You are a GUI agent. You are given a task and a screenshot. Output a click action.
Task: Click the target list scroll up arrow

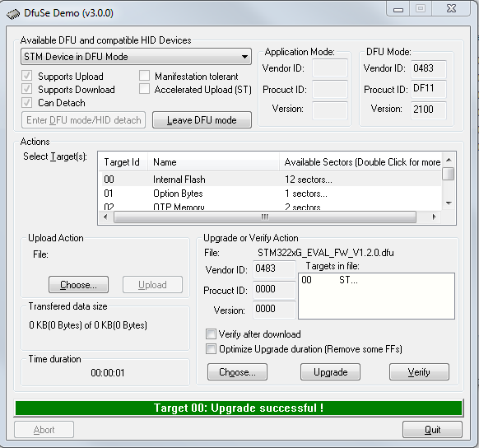(x=449, y=160)
